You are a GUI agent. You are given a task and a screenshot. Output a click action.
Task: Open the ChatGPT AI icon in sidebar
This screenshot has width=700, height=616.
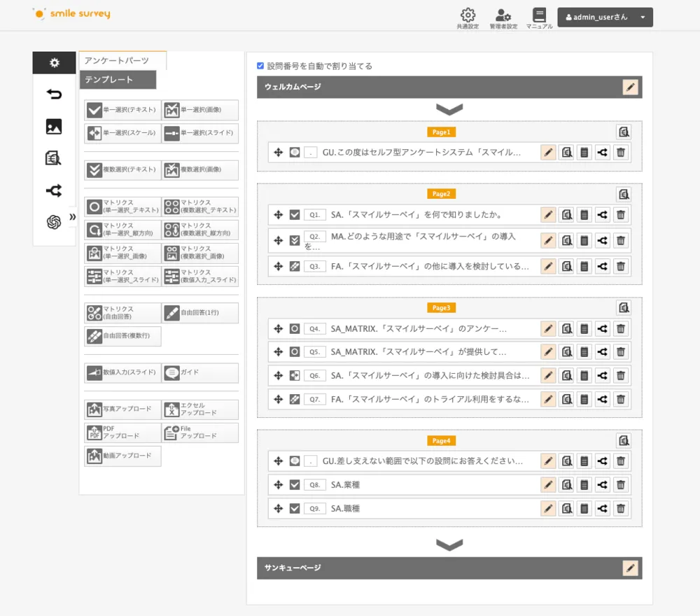pos(54,222)
